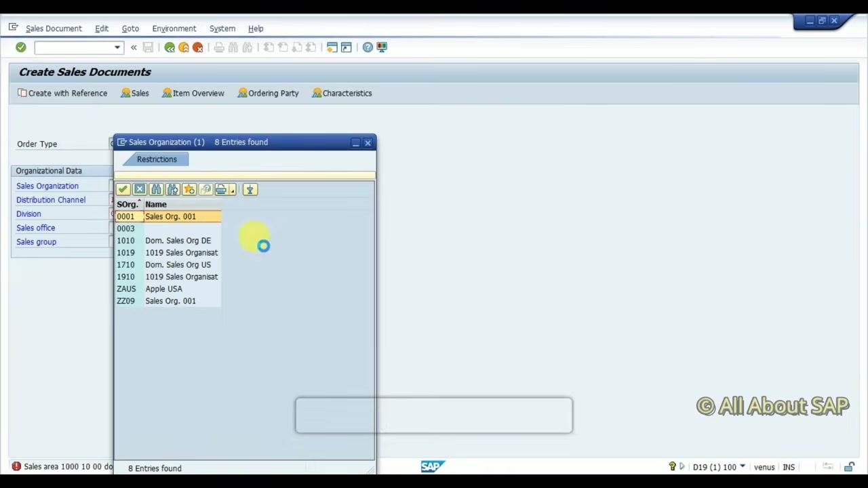Click the Ordering Party button

pos(268,94)
